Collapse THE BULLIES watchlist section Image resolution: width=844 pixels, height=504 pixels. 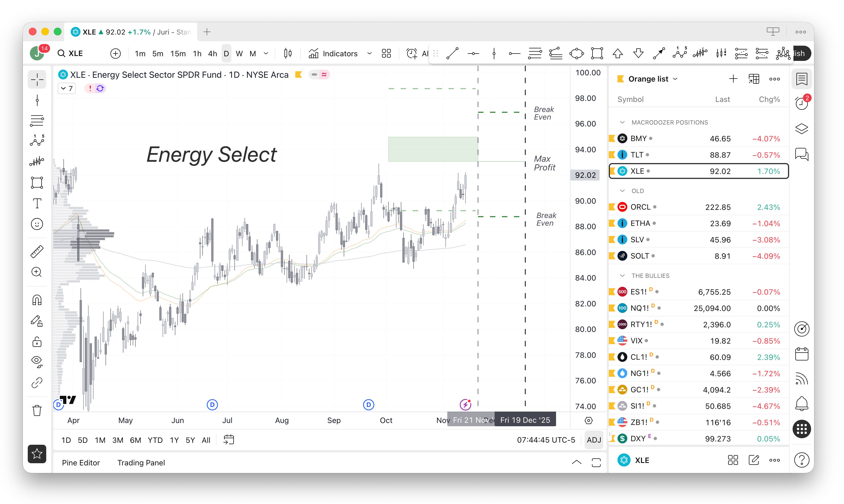[622, 276]
